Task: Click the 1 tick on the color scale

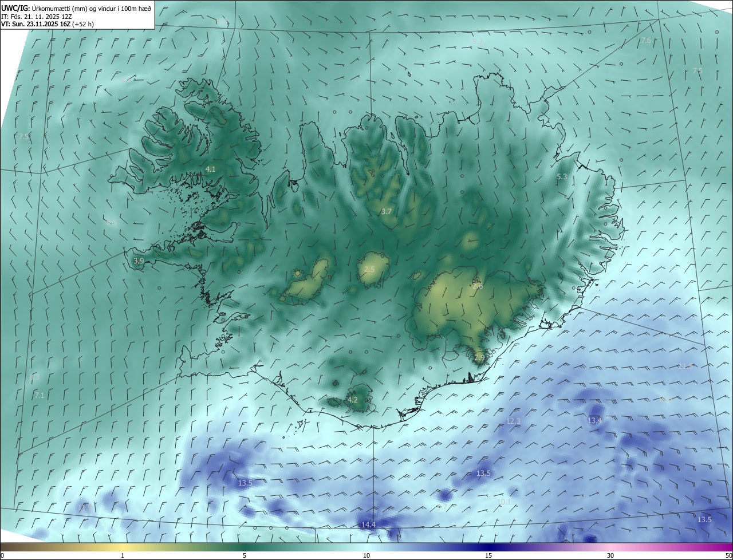Action: pos(123,555)
